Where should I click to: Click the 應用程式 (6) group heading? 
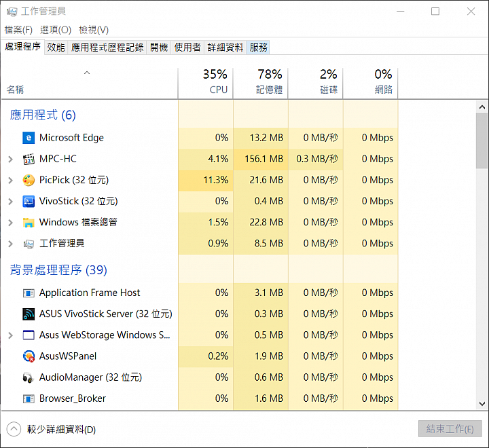tap(43, 115)
